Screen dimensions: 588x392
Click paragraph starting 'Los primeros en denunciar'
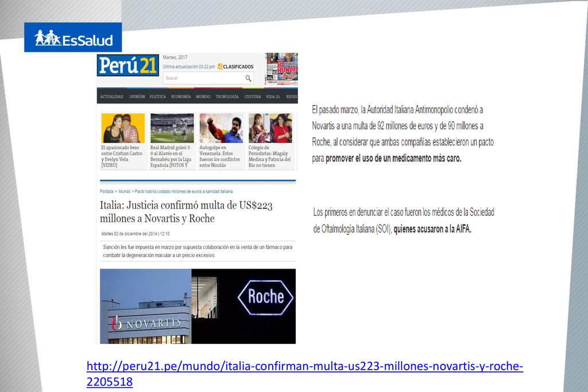tap(404, 220)
